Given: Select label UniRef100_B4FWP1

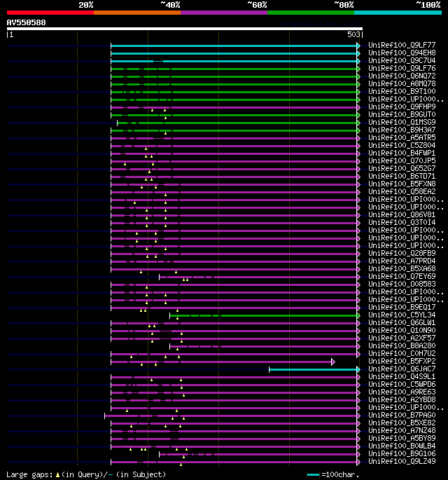Looking at the screenshot, I should 402,153.
